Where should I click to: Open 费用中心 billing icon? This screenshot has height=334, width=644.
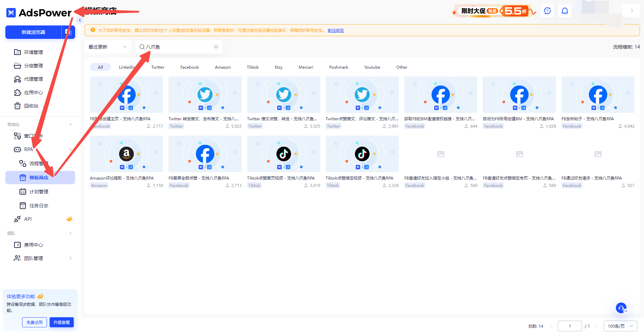pos(17,245)
